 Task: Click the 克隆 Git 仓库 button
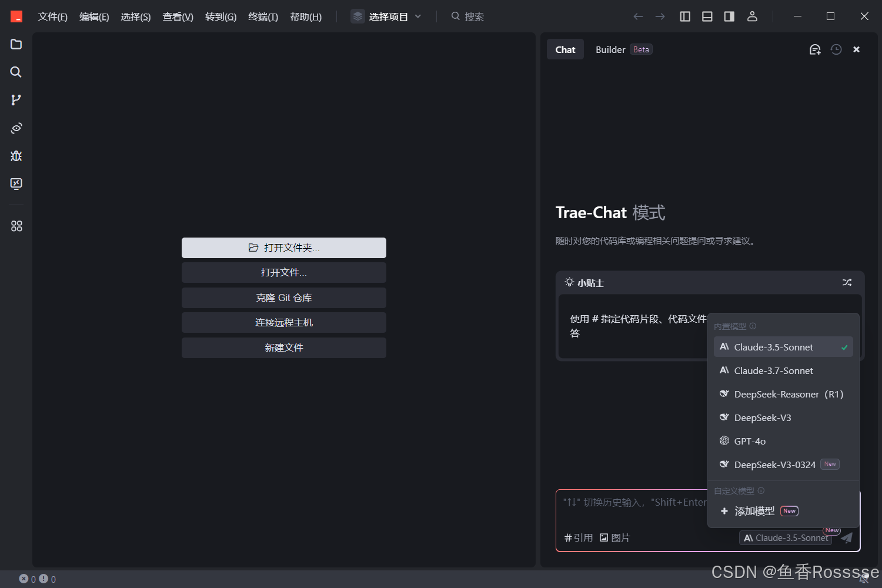click(x=284, y=298)
